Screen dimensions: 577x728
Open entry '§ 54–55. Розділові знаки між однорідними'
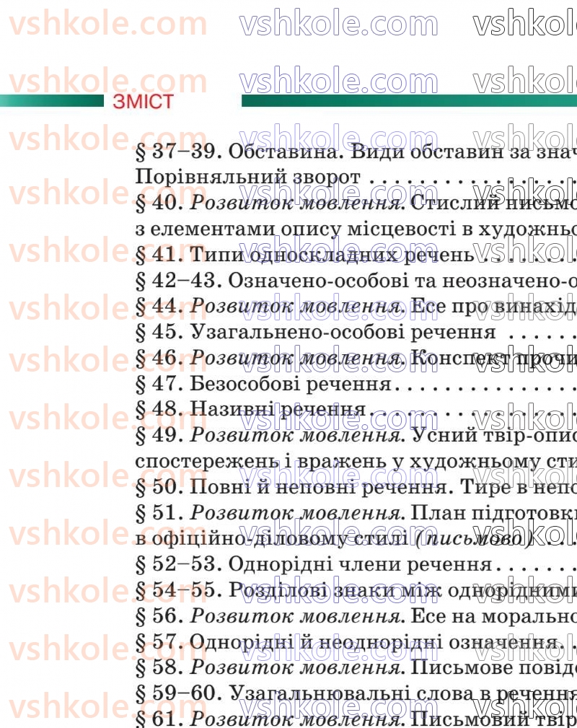pos(356,590)
